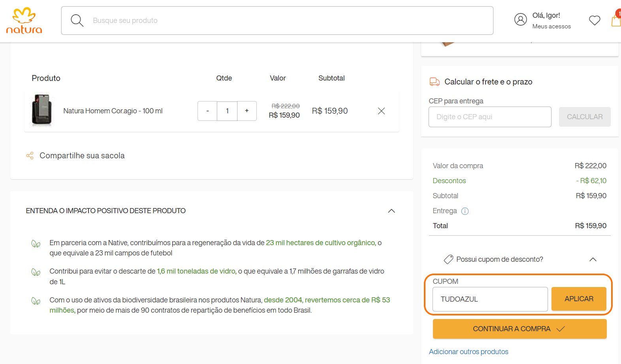
Task: Open the user account icon
Action: [520, 19]
